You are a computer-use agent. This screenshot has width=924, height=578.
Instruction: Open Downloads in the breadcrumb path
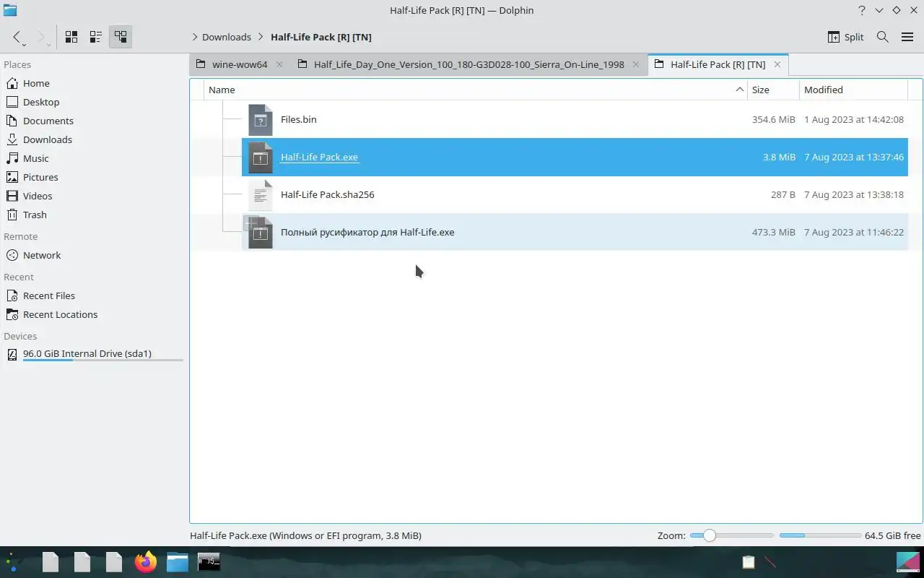click(227, 37)
